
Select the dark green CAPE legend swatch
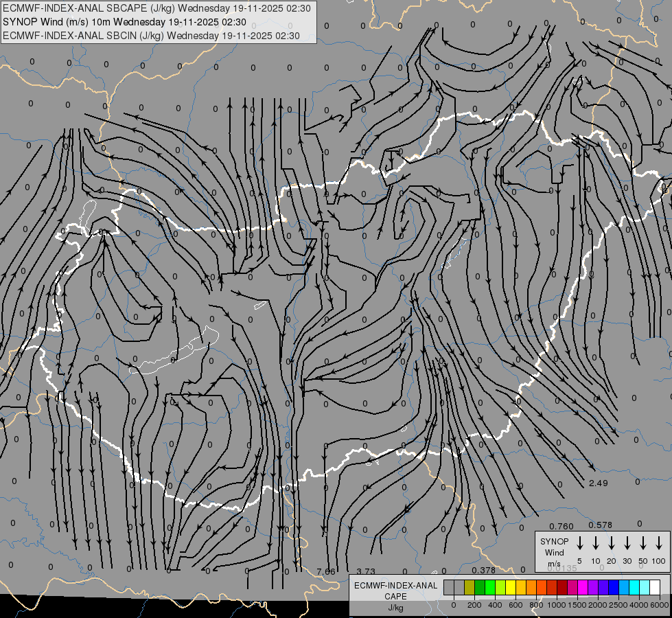(480, 587)
